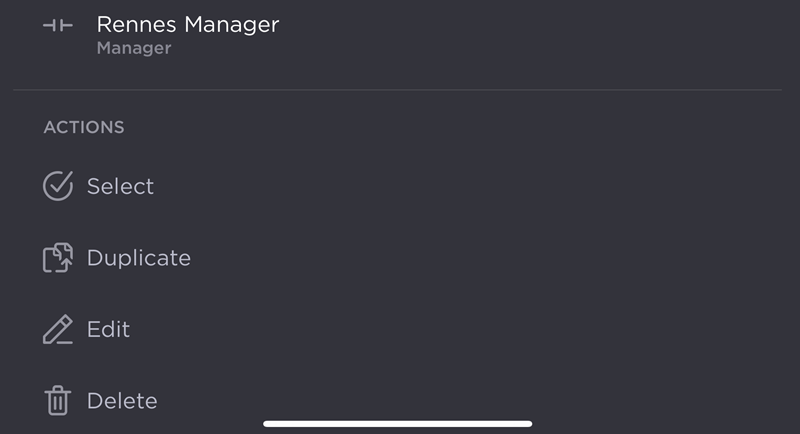
Task: Open the Rennes Manager title
Action: tap(187, 24)
